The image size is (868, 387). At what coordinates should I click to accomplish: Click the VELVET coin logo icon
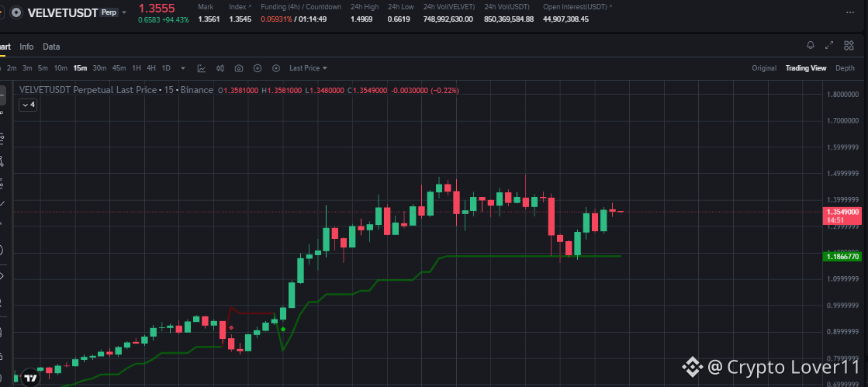coord(16,12)
